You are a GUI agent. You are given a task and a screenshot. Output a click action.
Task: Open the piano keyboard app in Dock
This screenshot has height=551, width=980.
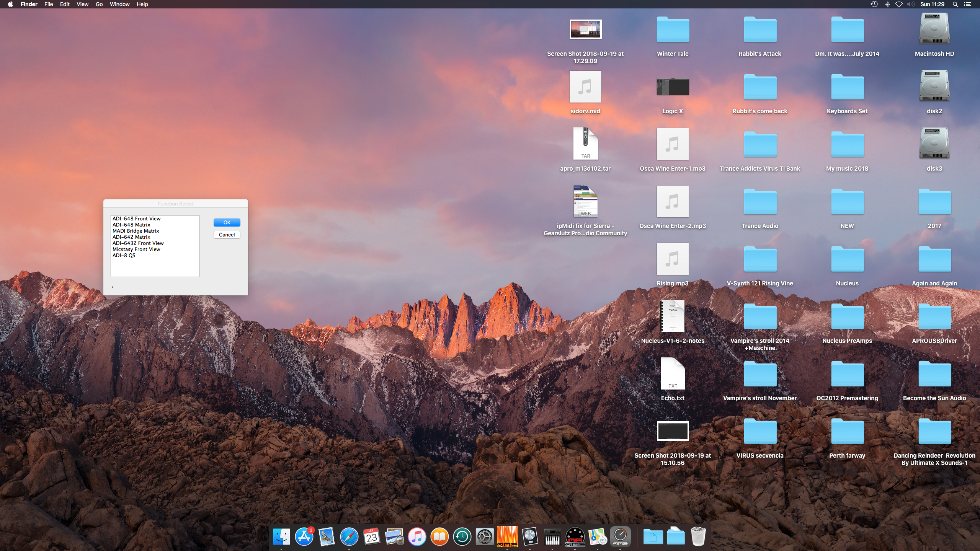click(x=552, y=536)
